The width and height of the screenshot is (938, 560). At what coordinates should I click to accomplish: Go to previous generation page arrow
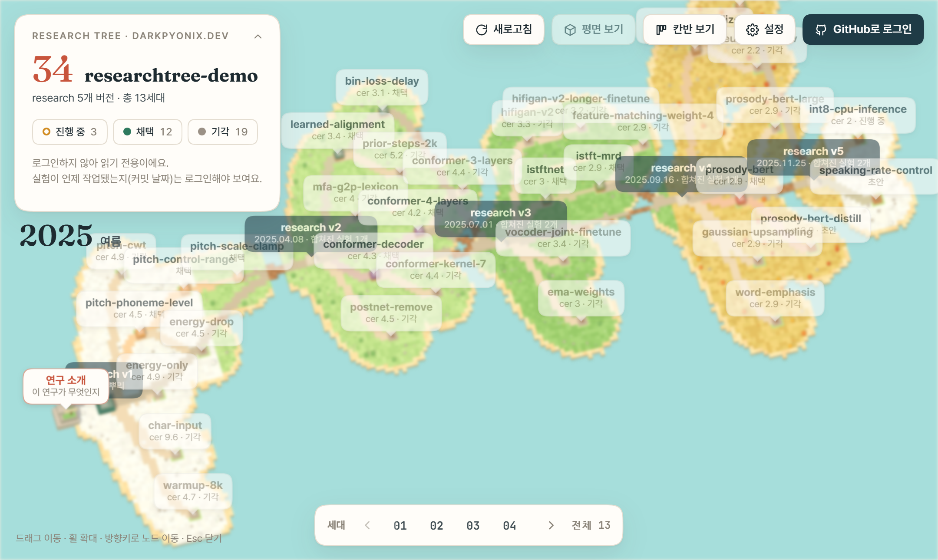click(x=367, y=525)
